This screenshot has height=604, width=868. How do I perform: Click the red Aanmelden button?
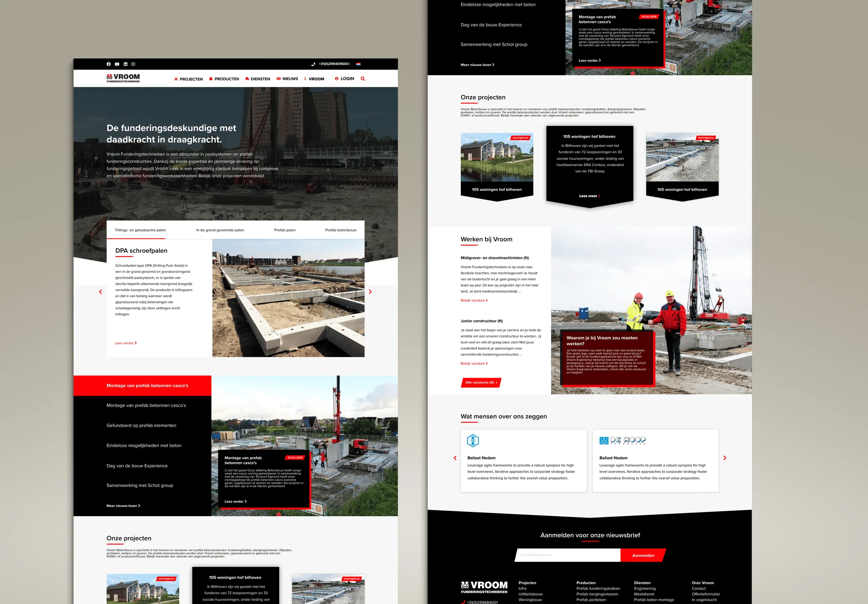(643, 555)
